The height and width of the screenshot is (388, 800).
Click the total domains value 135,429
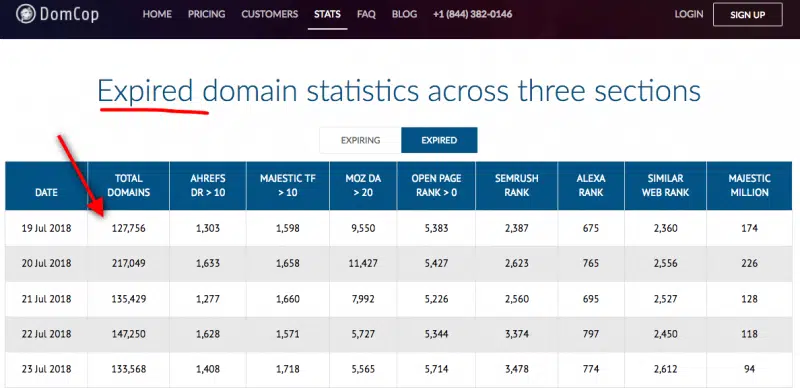(x=129, y=299)
